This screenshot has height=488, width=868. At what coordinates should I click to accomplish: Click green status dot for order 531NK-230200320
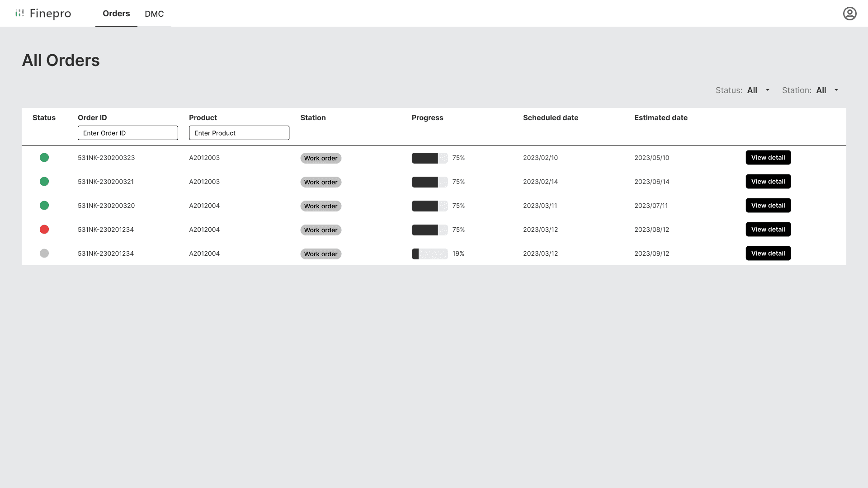click(44, 206)
